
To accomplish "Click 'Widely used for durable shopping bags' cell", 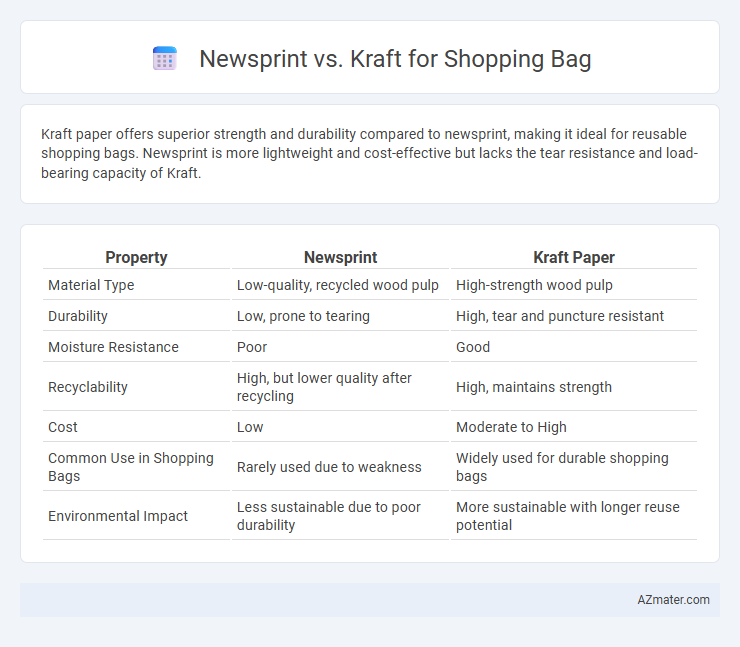I will click(562, 467).
